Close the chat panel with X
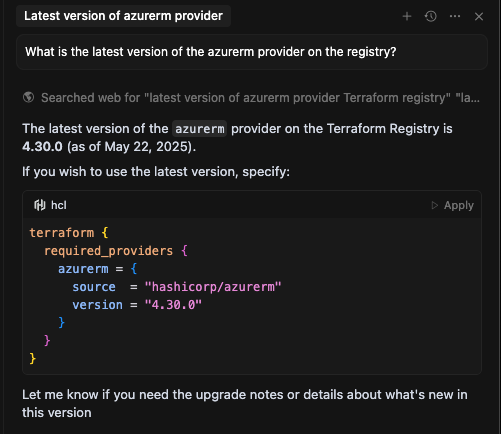The width and height of the screenshot is (501, 434). point(479,16)
